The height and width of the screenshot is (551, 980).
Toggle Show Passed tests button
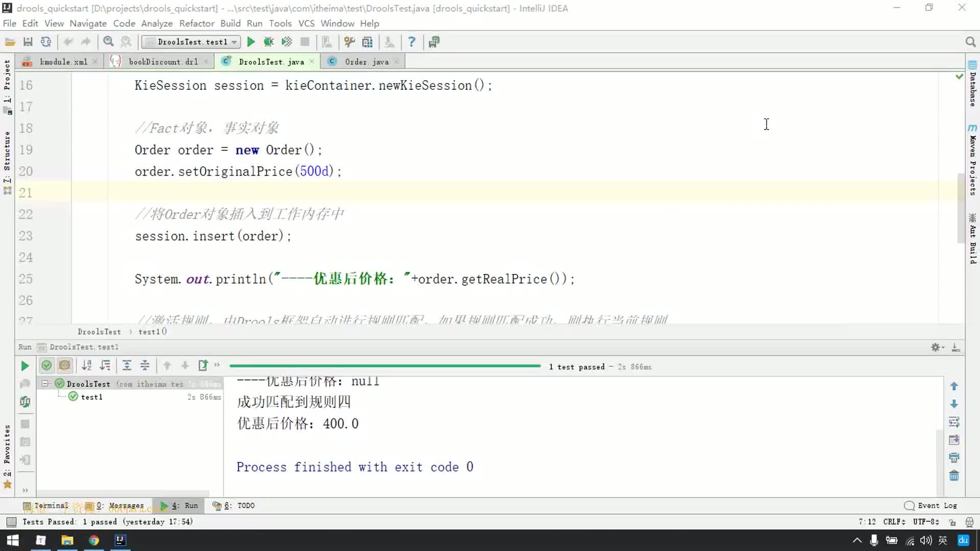46,365
